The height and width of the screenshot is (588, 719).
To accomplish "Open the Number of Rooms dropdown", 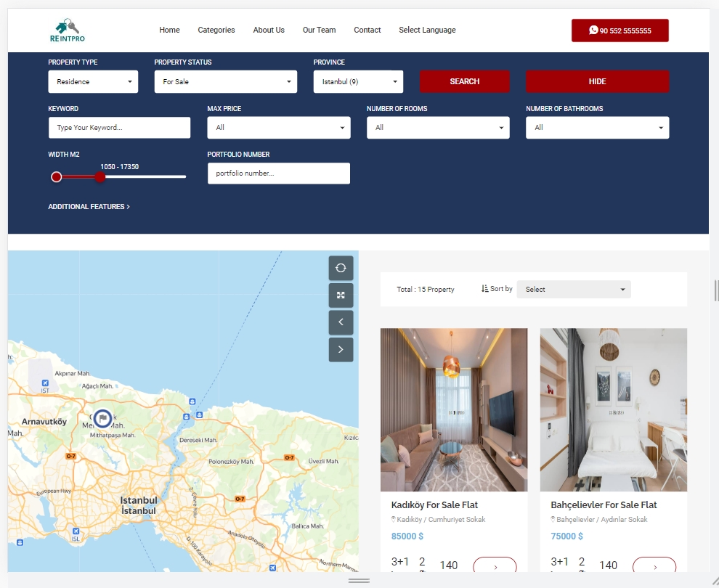I will coord(438,128).
